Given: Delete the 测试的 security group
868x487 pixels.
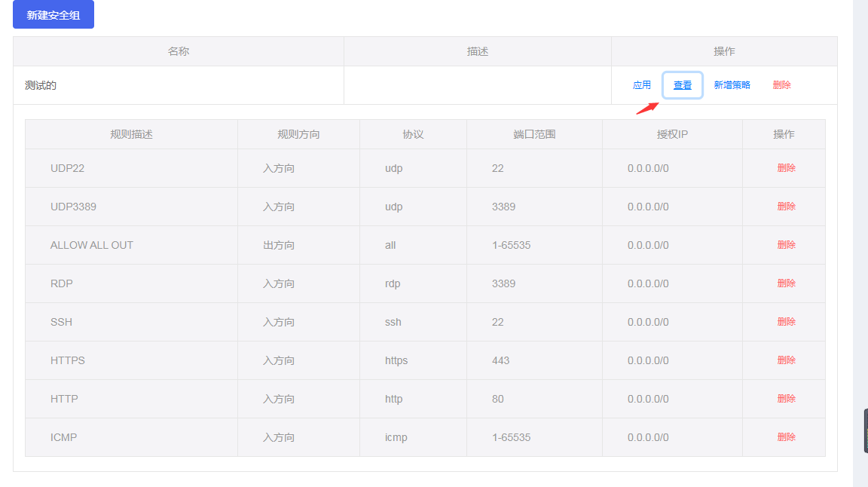Looking at the screenshot, I should coord(781,85).
